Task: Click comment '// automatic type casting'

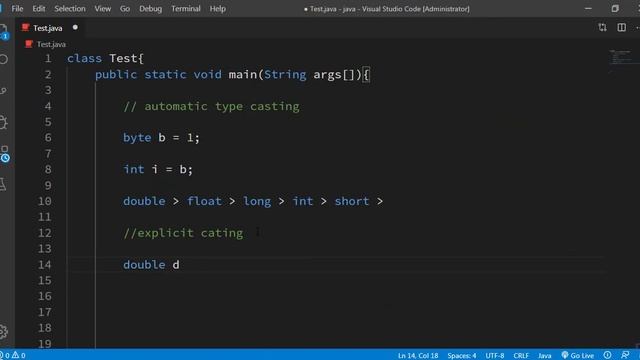Action: point(211,106)
